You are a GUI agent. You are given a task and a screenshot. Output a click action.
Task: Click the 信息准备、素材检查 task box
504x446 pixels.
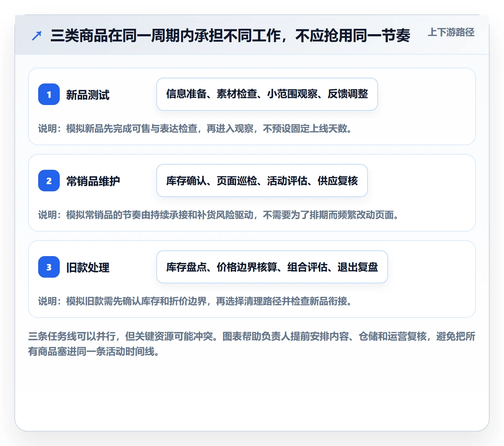click(267, 94)
